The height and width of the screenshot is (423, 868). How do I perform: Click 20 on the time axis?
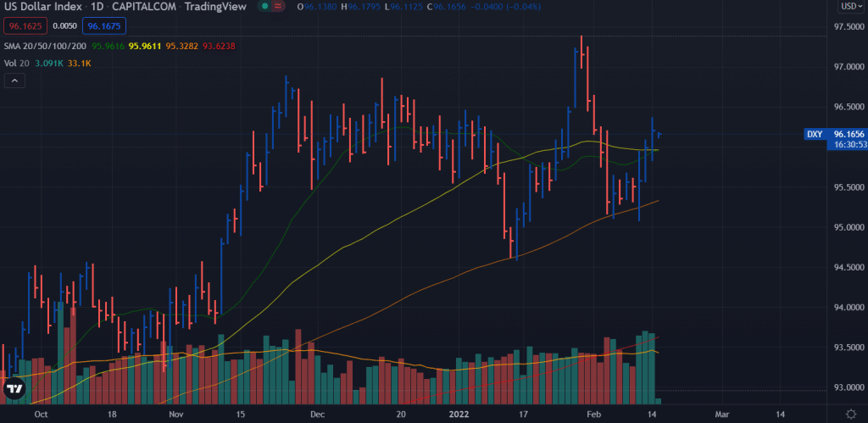tap(401, 414)
